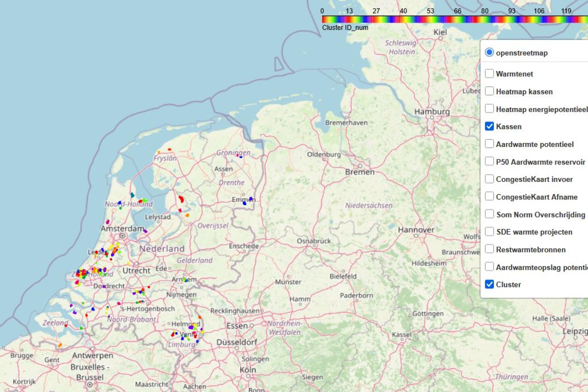Click the Düsseldorf city label
Screen dimensions: 588x392
point(237,342)
